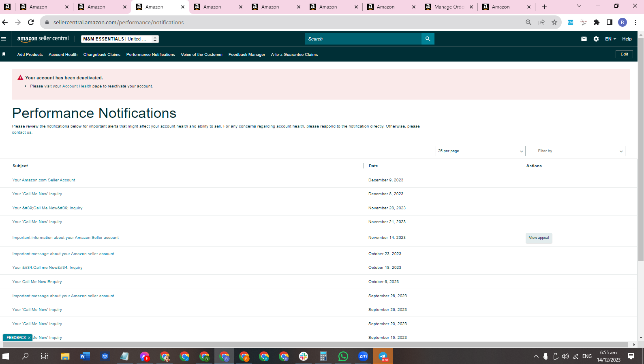Click the Edit button in the nav bar
Image resolution: width=644 pixels, height=364 pixels.
click(x=624, y=54)
